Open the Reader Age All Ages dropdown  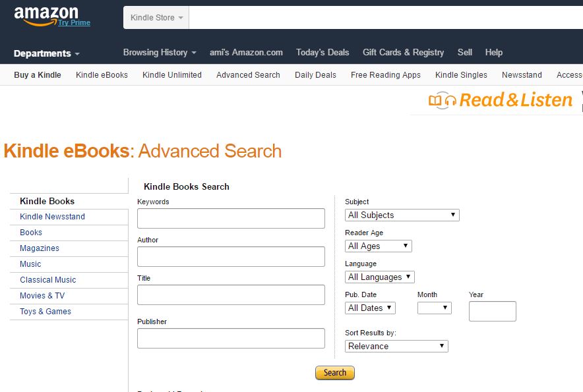[378, 246]
